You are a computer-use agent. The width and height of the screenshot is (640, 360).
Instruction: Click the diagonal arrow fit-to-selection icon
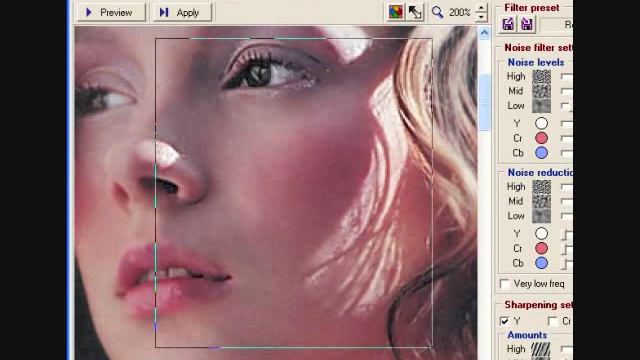click(x=415, y=12)
